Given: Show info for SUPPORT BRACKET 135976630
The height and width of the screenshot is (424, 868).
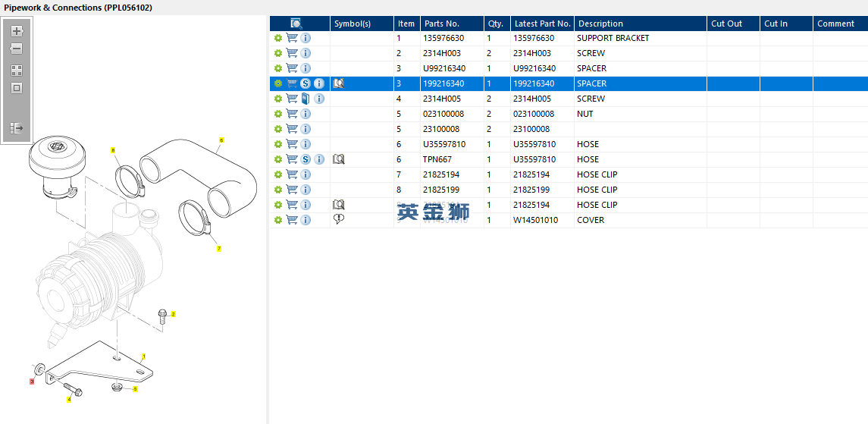Looking at the screenshot, I should coord(306,38).
